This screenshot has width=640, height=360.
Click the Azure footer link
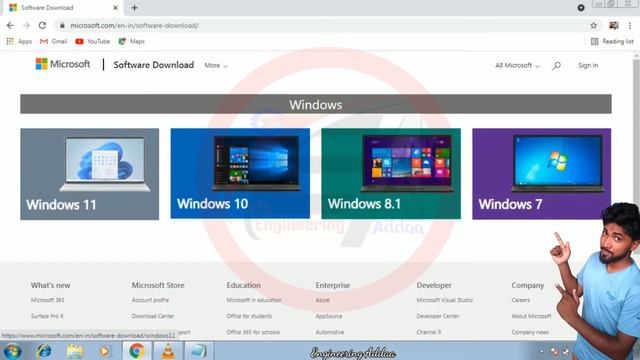(x=322, y=300)
